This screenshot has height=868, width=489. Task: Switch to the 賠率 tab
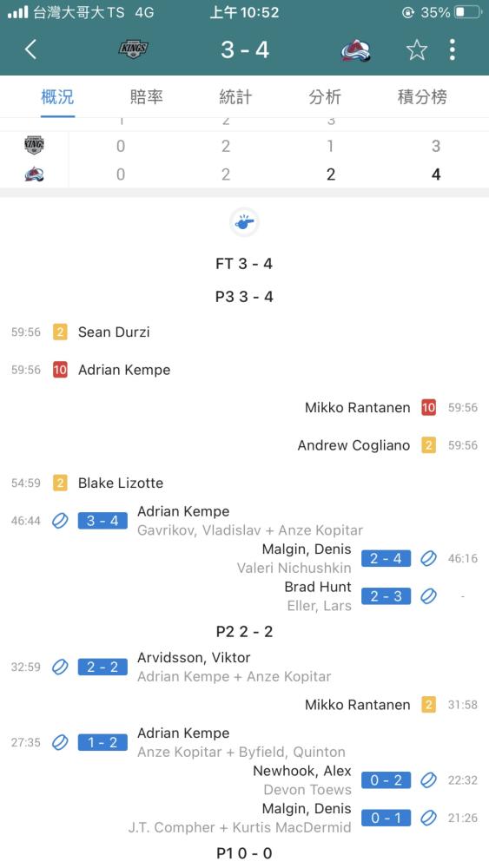pos(146,97)
